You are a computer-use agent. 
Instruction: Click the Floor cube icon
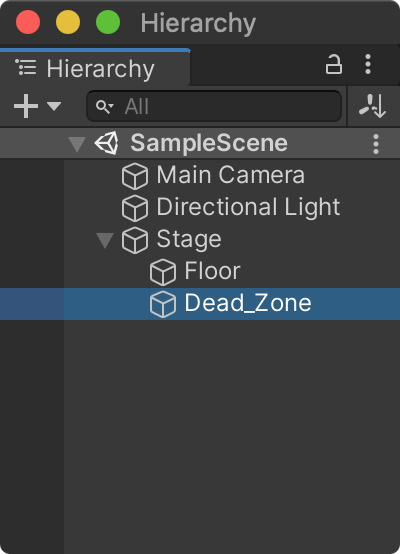coord(163,272)
